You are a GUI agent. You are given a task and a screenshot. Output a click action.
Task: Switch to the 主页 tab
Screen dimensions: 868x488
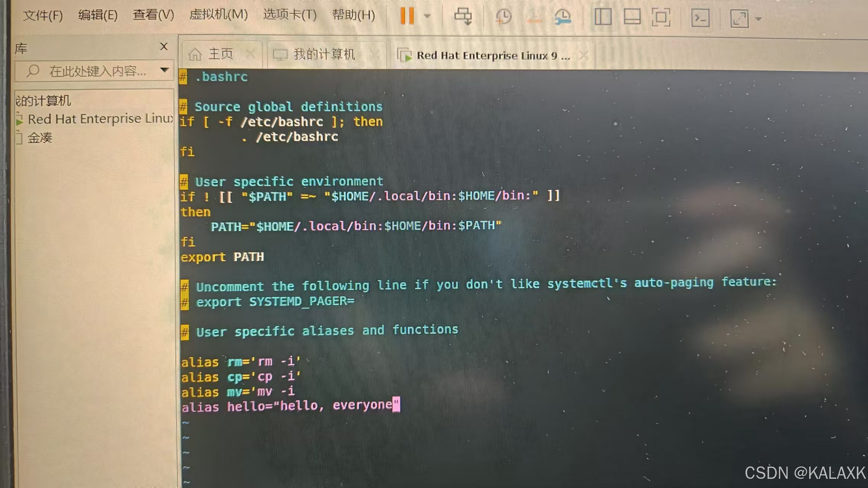(x=221, y=54)
